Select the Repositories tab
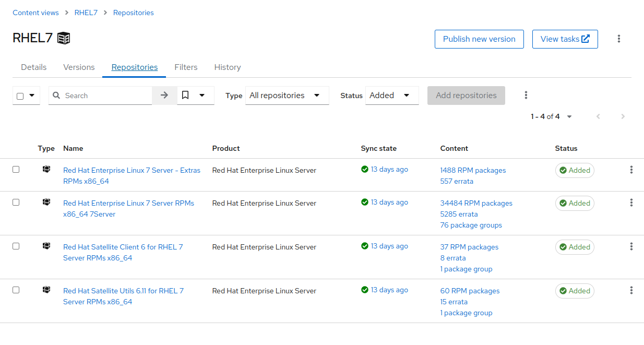The width and height of the screenshot is (644, 345). tap(135, 67)
